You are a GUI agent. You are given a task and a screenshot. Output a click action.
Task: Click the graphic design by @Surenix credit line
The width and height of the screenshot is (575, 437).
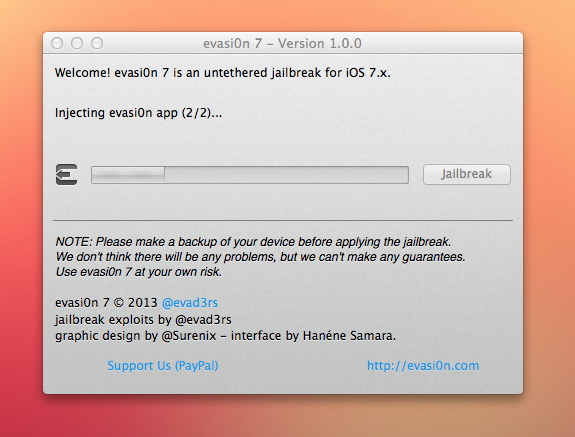point(226,336)
